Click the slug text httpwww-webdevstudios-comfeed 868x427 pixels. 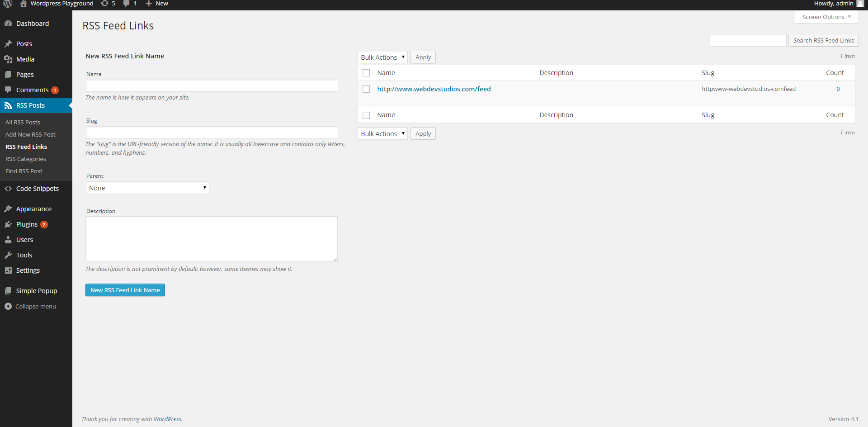(x=749, y=89)
